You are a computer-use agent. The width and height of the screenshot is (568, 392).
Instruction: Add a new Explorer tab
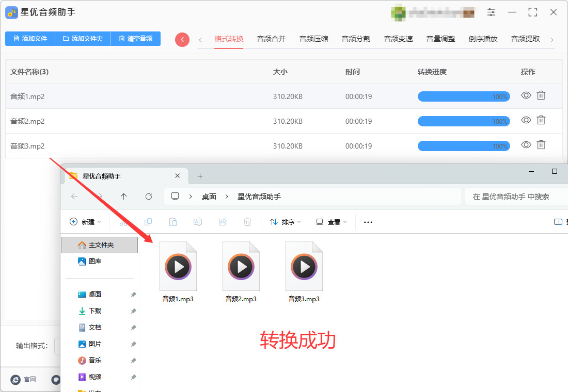pyautogui.click(x=200, y=176)
